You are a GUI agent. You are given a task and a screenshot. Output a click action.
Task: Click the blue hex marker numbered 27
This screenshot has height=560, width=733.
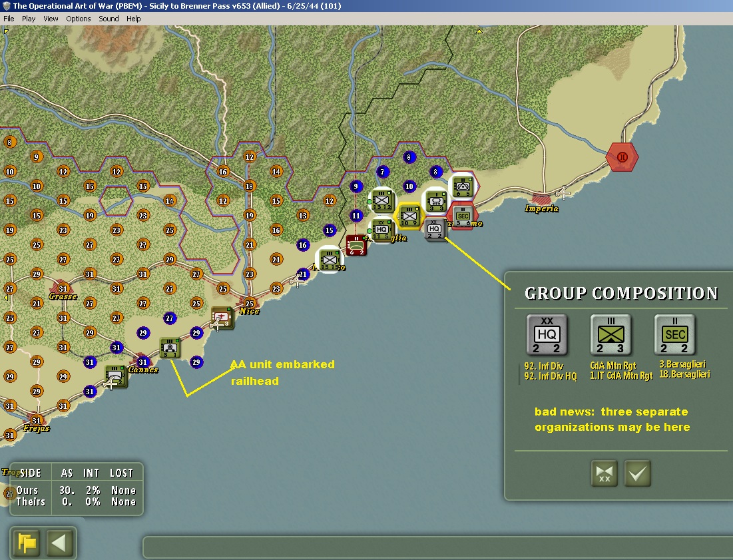click(169, 318)
